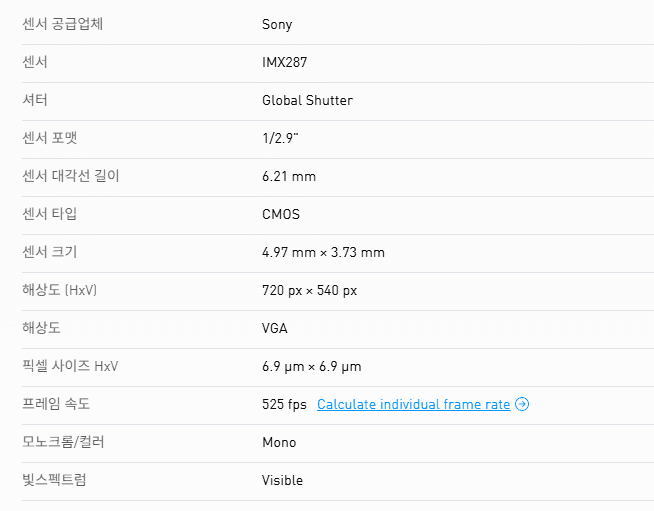654x511 pixels.
Task: Open the Calculate individual frame rate link
Action: coord(413,405)
